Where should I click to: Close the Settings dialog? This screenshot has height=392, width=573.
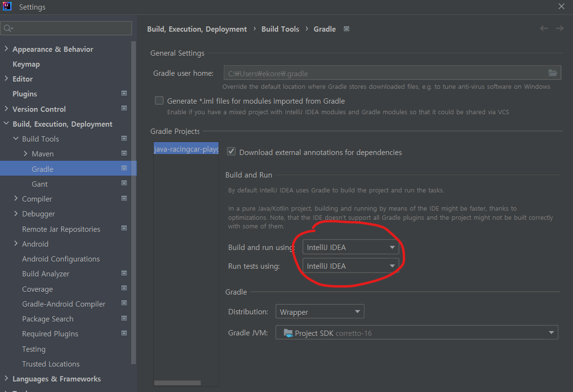pyautogui.click(x=561, y=7)
